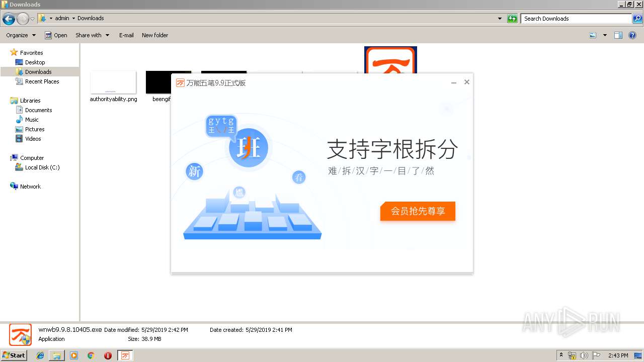Image resolution: width=644 pixels, height=362 pixels.
Task: Refresh the Downloads folder view
Action: [x=512, y=19]
